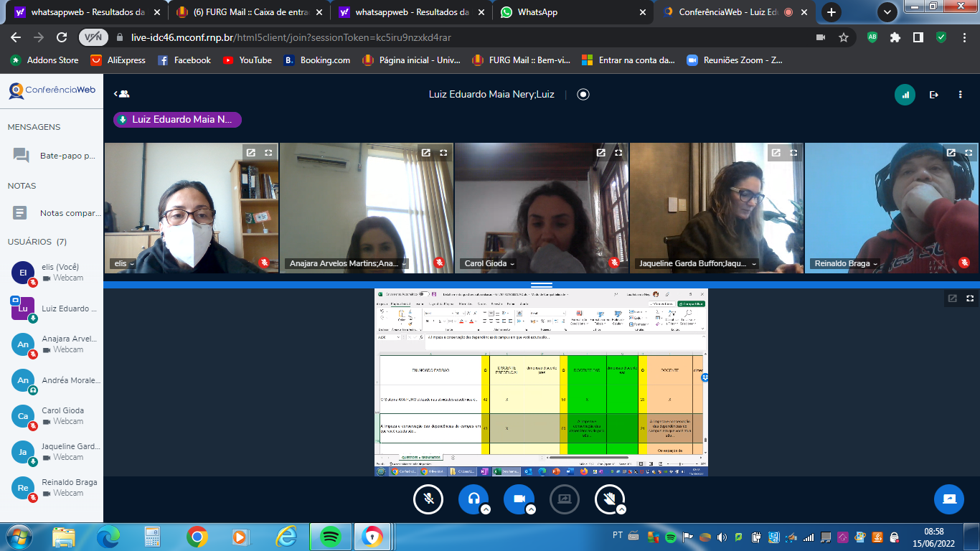The image size is (980, 551).
Task: Expand the audio device options arrow
Action: click(486, 509)
